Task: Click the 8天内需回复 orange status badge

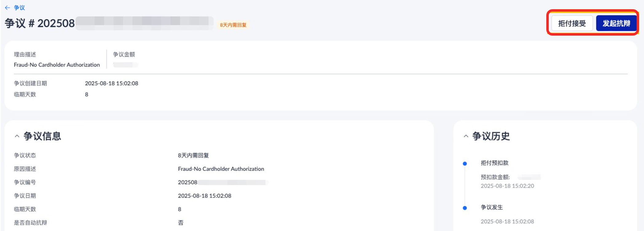Action: point(233,25)
